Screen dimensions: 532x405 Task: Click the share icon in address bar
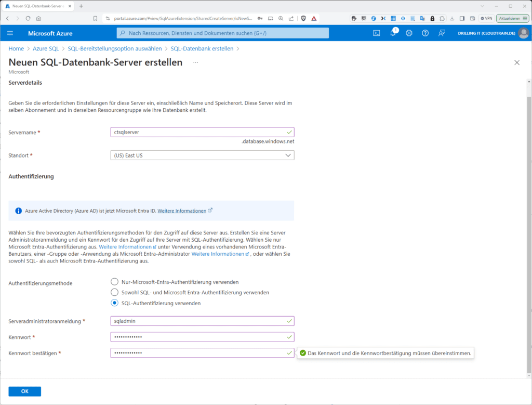(x=291, y=18)
